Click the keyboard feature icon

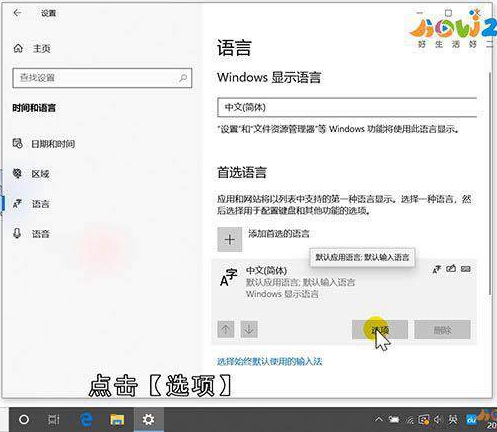466,268
